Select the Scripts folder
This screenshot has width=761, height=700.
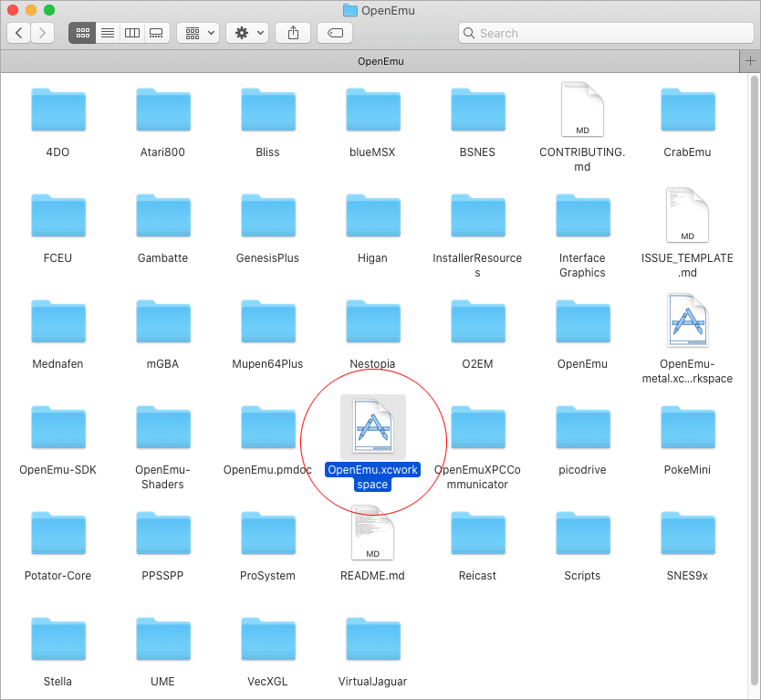(x=583, y=533)
